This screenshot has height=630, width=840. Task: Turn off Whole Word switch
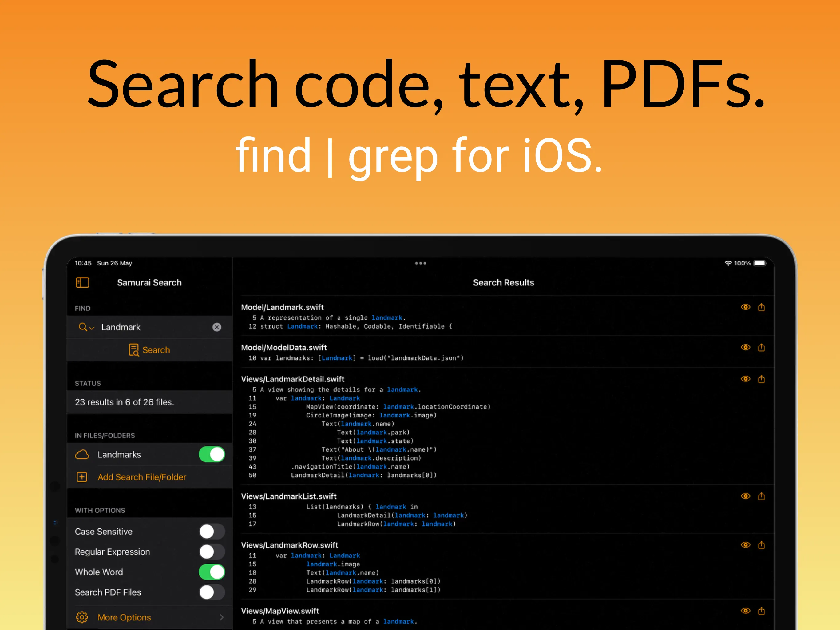[x=212, y=572]
